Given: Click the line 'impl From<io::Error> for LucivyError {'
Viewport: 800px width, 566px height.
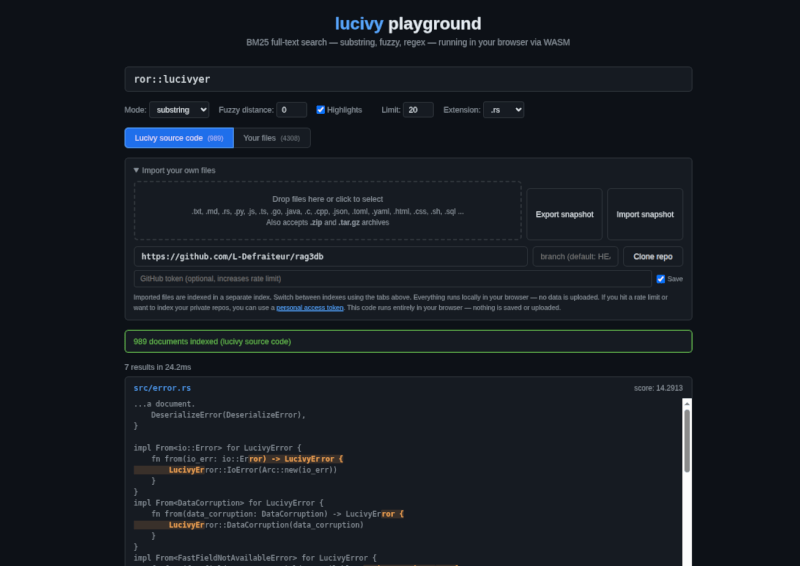Looking at the screenshot, I should (217, 448).
